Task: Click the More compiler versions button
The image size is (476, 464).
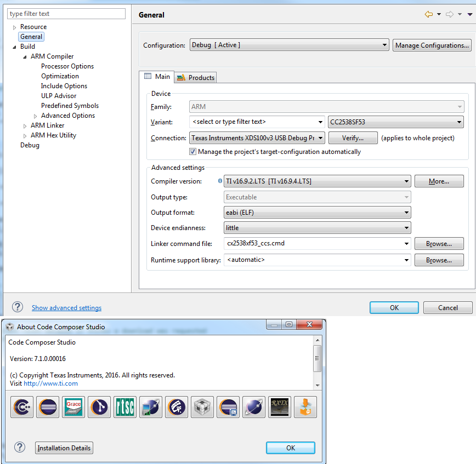Action: tap(439, 181)
